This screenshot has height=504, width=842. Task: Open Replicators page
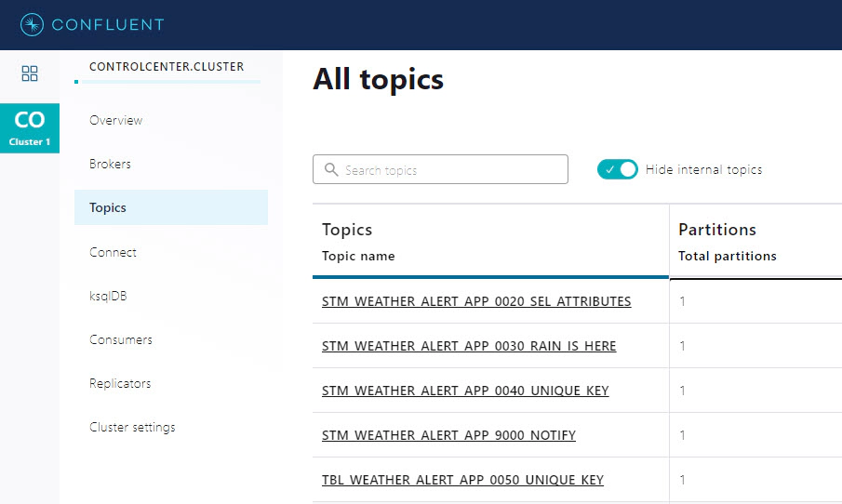[x=120, y=383]
